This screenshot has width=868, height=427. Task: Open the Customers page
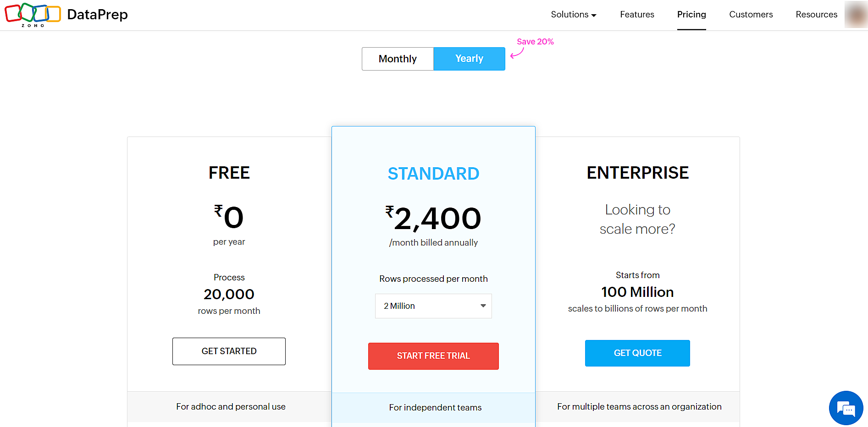pyautogui.click(x=751, y=15)
